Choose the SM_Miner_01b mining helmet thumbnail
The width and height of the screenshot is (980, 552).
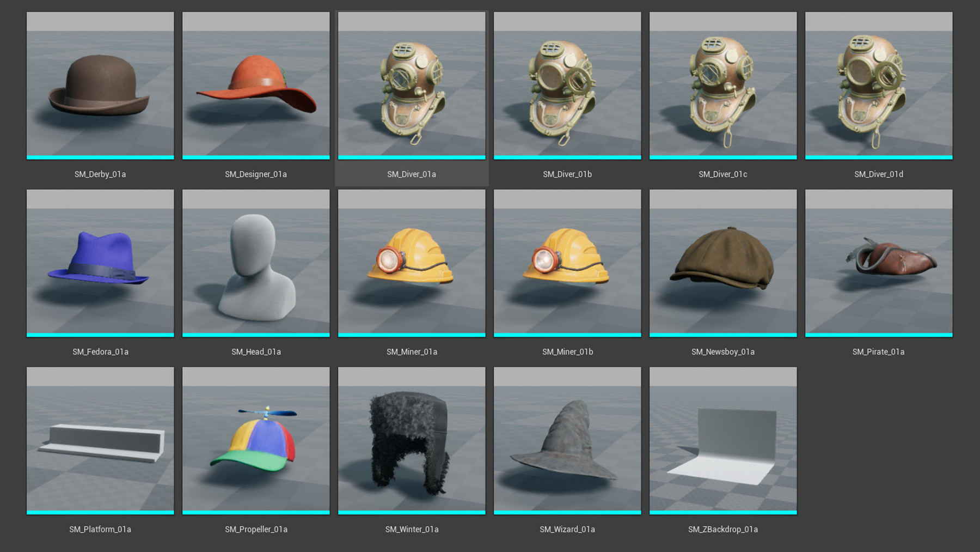(567, 262)
